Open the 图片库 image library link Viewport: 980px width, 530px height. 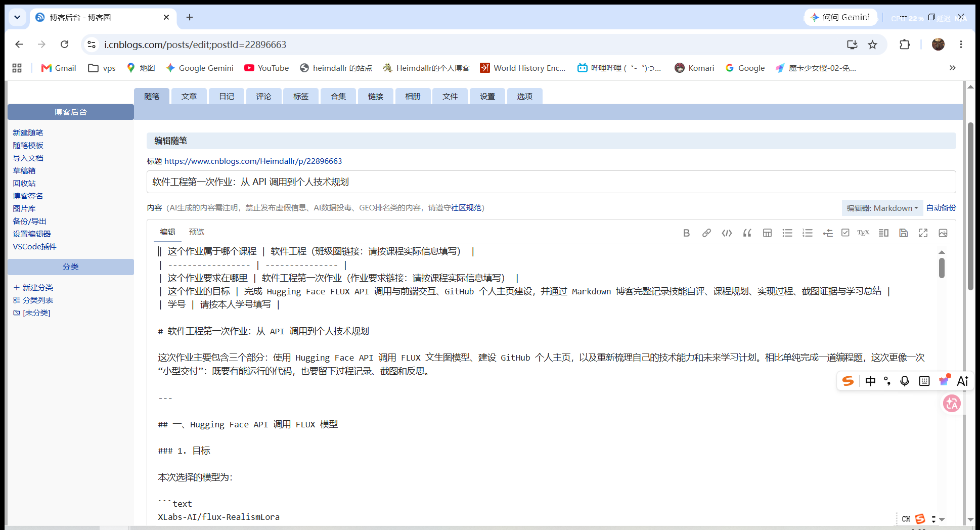pyautogui.click(x=24, y=208)
